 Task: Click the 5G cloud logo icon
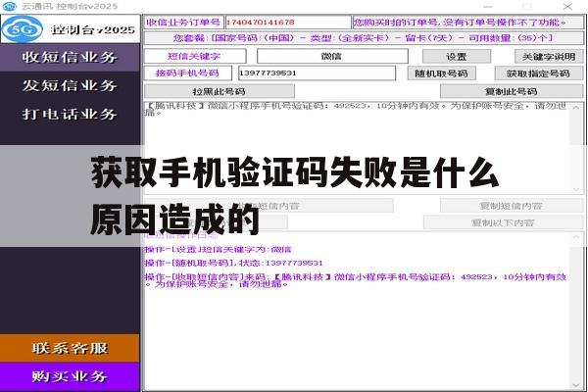point(22,28)
